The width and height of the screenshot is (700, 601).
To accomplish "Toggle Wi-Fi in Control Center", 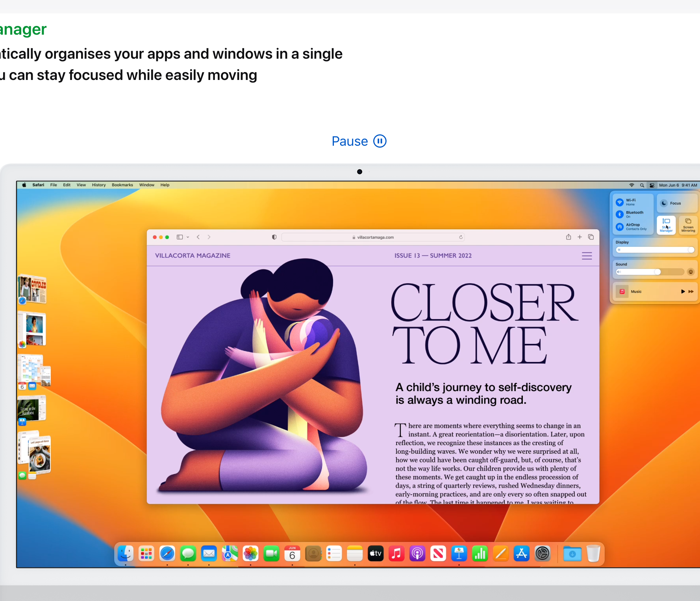I will 620,202.
